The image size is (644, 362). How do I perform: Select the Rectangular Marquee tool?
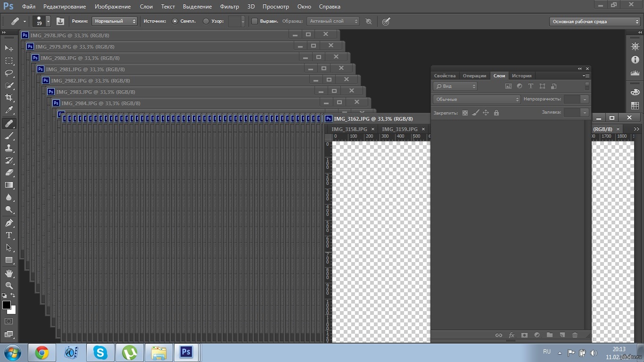tap(9, 61)
